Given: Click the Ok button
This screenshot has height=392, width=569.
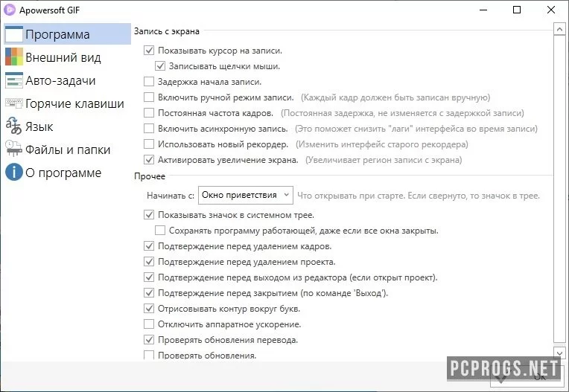Looking at the screenshot, I should point(527,377).
